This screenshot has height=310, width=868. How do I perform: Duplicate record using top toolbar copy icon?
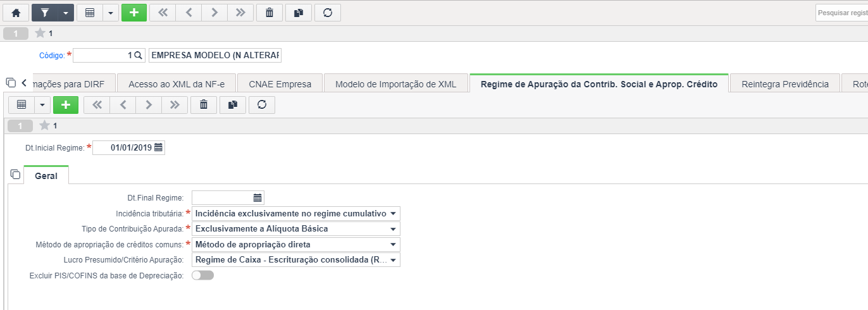click(298, 13)
